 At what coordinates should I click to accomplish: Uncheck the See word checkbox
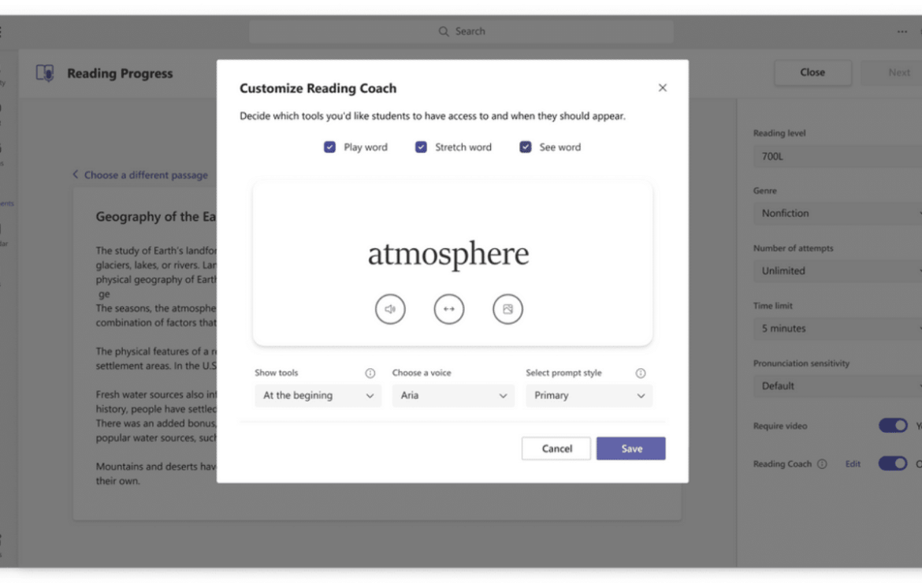pos(526,147)
